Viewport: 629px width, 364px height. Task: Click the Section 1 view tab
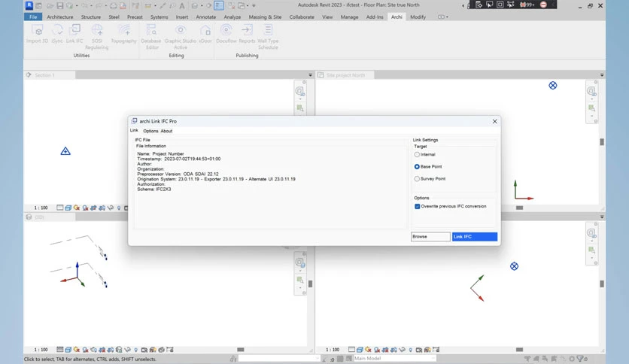[x=50, y=75]
